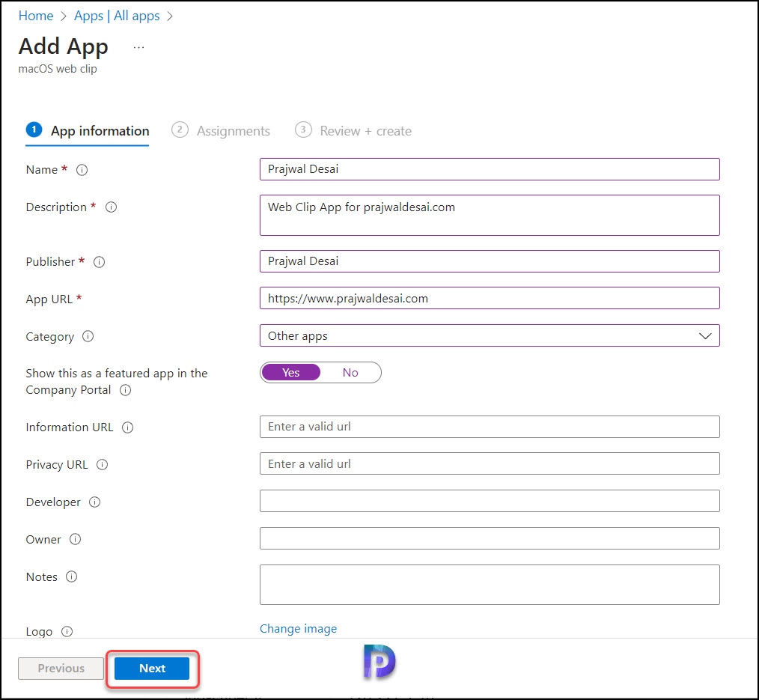Viewport: 759px width, 700px height.
Task: Click the Owner input field
Action: tap(490, 538)
